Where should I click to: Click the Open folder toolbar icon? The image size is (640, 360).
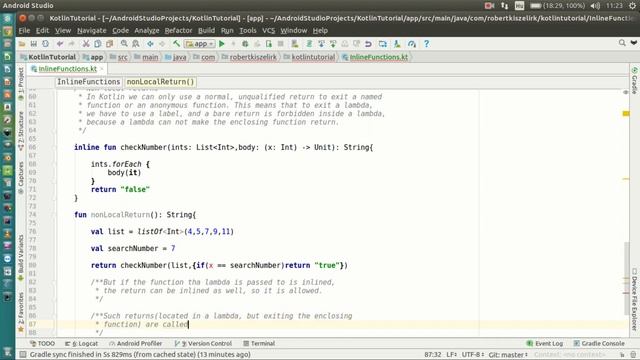[x=22, y=44]
